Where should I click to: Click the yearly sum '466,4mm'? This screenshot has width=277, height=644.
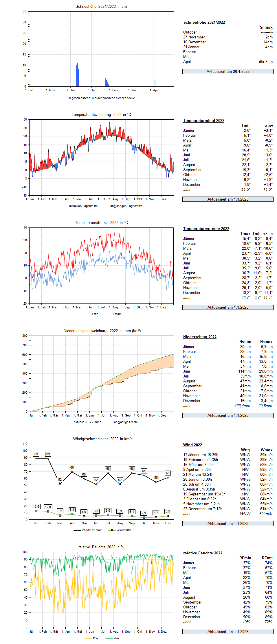[x=242, y=406]
